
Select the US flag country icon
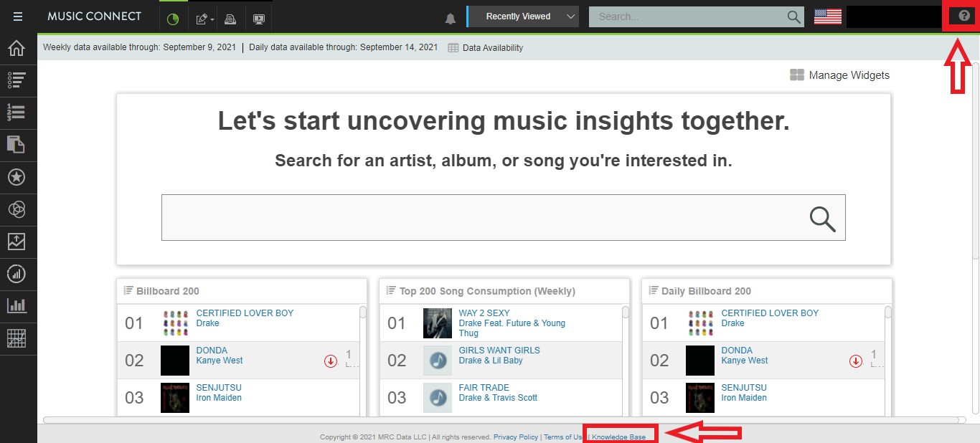[828, 16]
